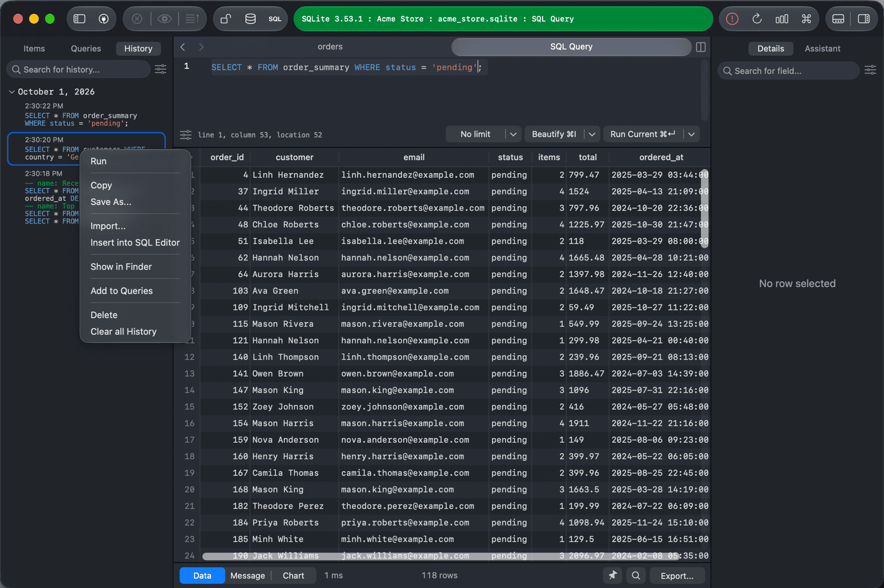The height and width of the screenshot is (588, 884).
Task: Open the connection plug icon in toolbar
Action: tap(103, 19)
